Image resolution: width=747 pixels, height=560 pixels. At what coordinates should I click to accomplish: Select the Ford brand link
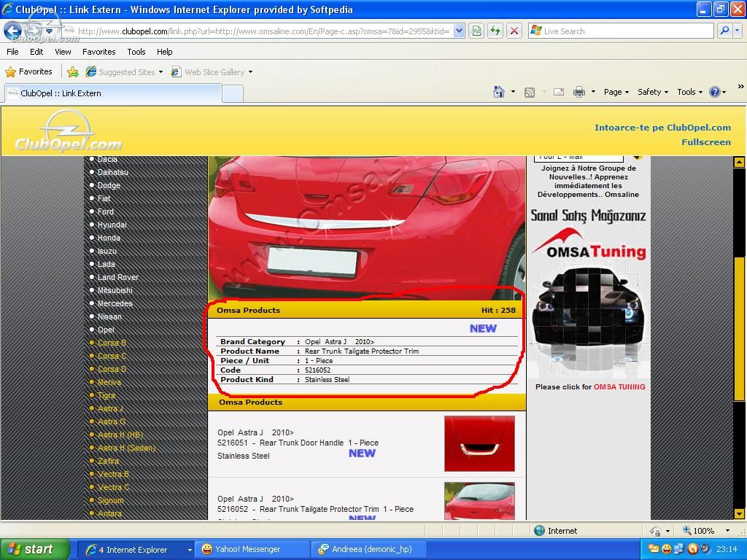click(105, 211)
